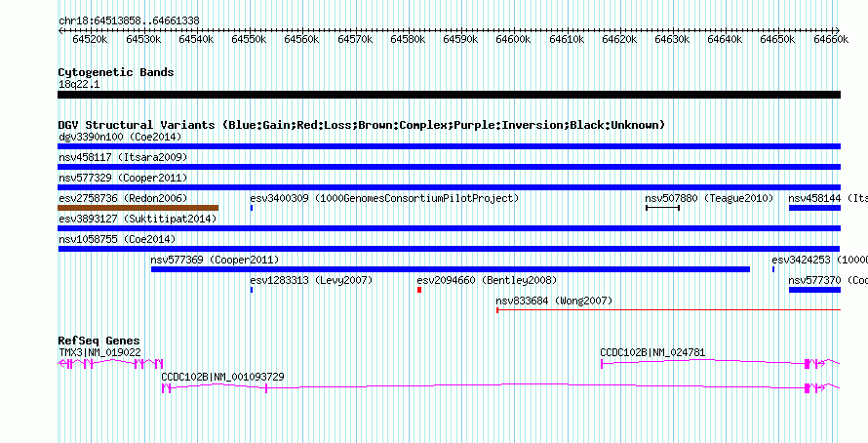Click the 64580k ruler position label
The image size is (868, 443).
[407, 39]
